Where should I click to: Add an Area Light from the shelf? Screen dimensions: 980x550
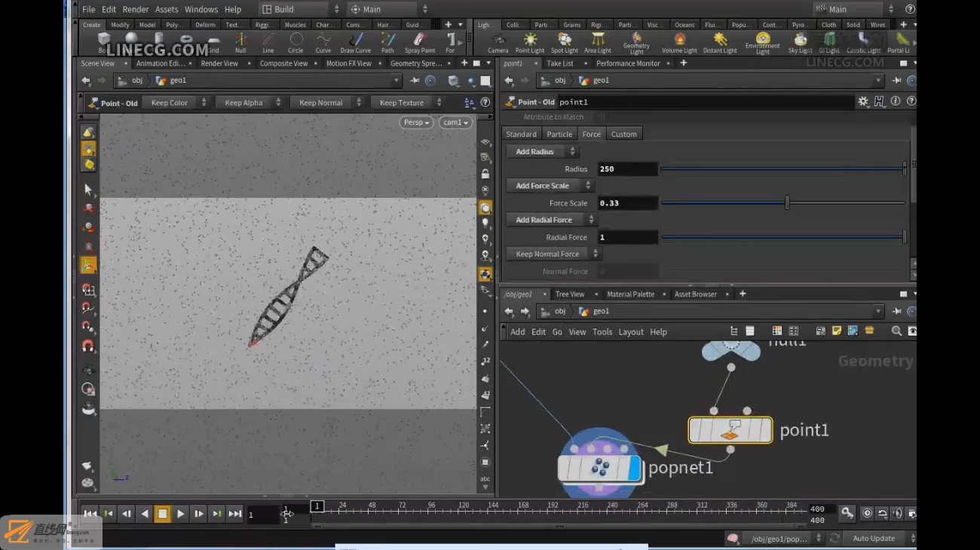(x=598, y=42)
